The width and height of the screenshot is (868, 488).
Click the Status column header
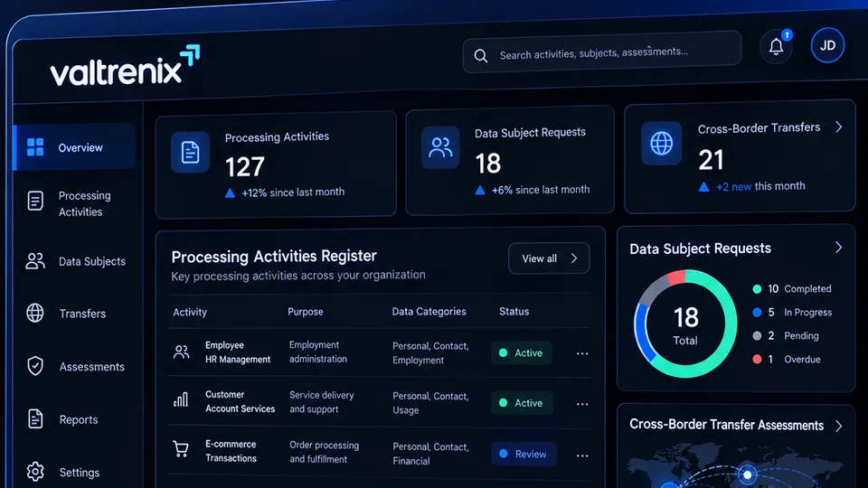514,312
